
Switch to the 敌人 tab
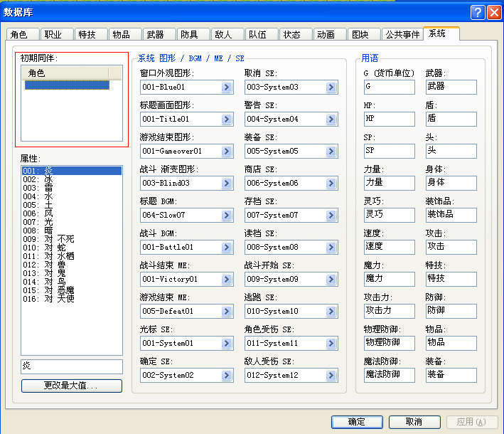[227, 34]
